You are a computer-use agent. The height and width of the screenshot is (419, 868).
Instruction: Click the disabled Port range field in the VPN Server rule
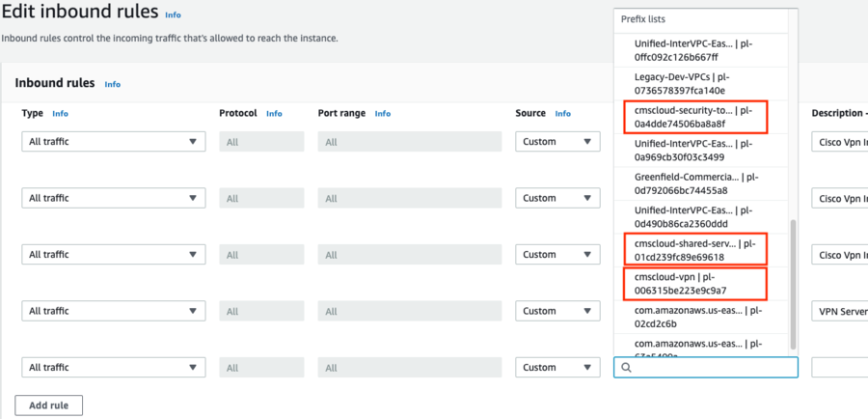(x=410, y=311)
